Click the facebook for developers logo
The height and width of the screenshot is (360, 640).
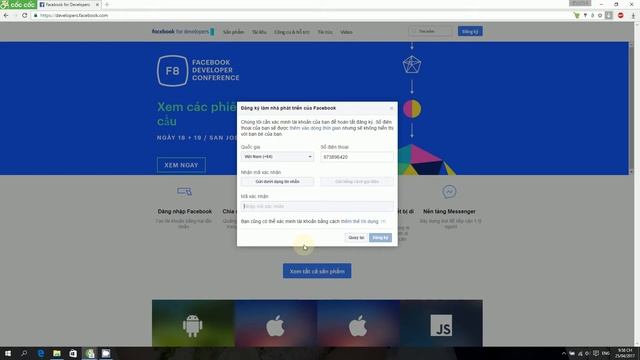point(182,31)
